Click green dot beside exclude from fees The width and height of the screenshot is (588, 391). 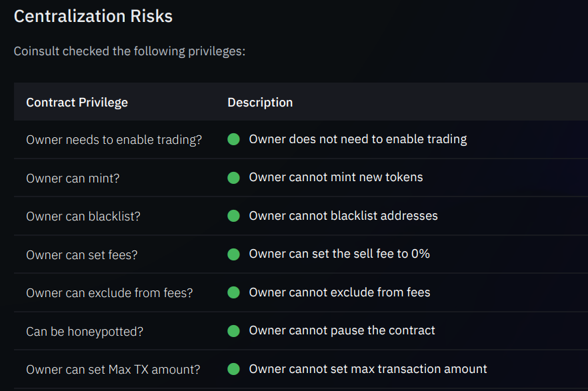click(x=233, y=292)
